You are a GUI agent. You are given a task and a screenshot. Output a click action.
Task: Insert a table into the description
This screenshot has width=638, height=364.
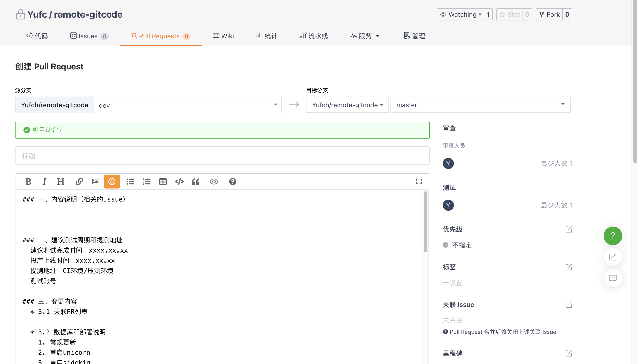point(163,182)
